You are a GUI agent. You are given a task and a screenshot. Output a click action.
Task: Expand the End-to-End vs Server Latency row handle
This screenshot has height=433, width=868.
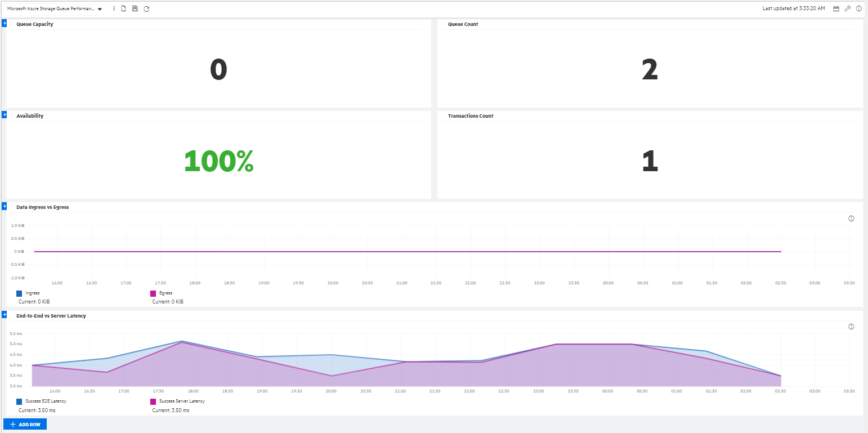tap(5, 315)
